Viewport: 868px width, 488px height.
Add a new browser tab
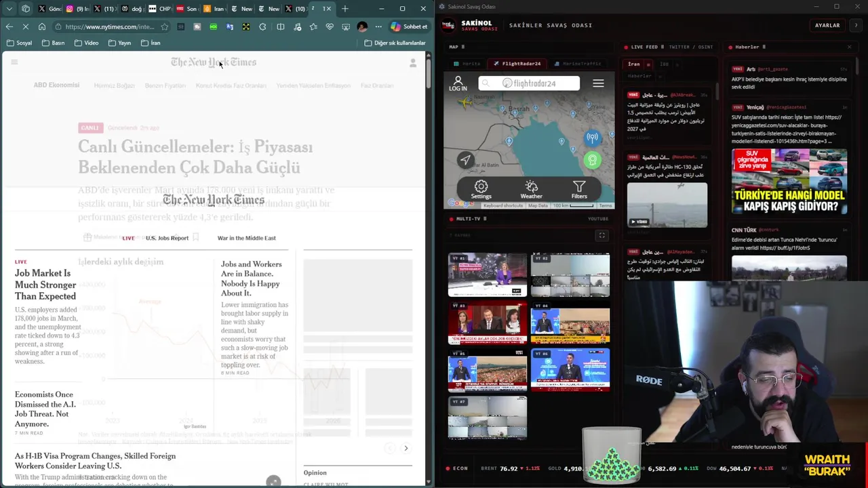pos(345,9)
